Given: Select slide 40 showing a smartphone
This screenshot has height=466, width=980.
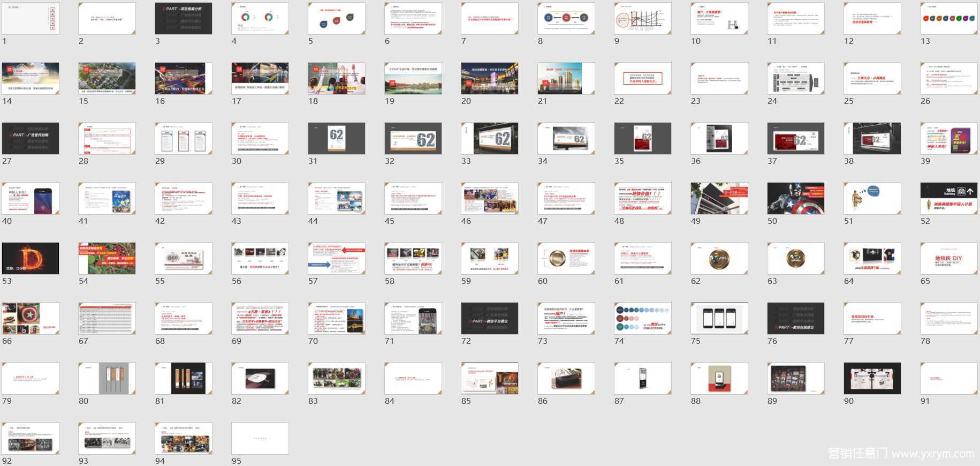Looking at the screenshot, I should [31, 199].
